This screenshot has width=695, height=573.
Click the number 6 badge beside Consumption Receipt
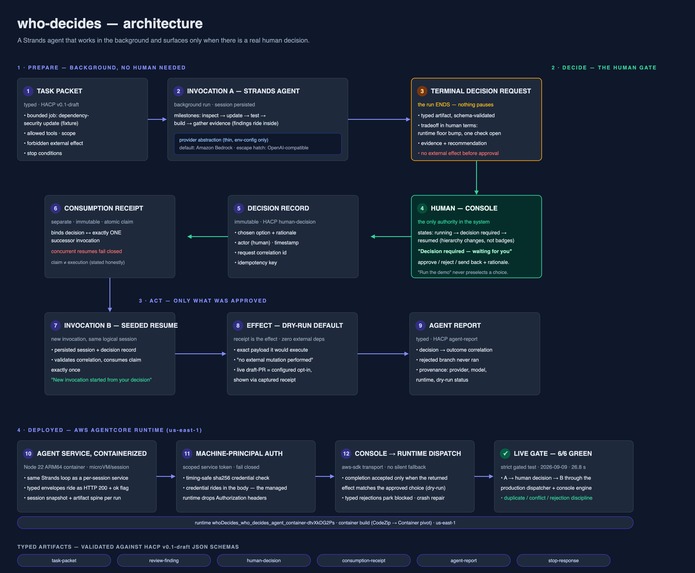click(x=55, y=208)
